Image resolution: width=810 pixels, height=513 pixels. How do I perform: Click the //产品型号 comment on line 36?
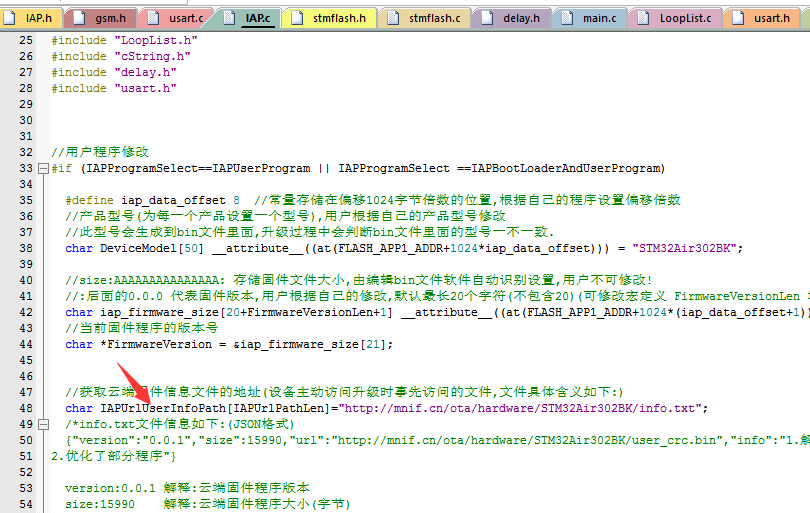285,216
